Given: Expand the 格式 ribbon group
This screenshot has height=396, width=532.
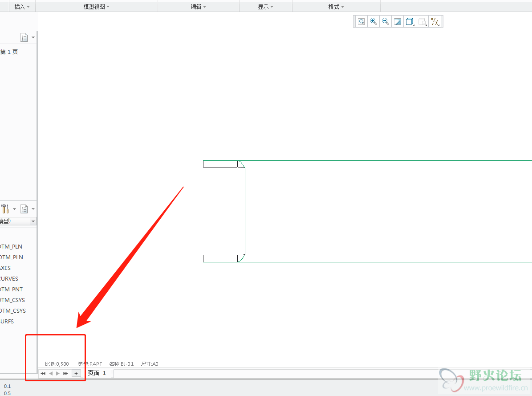Looking at the screenshot, I should coord(336,7).
